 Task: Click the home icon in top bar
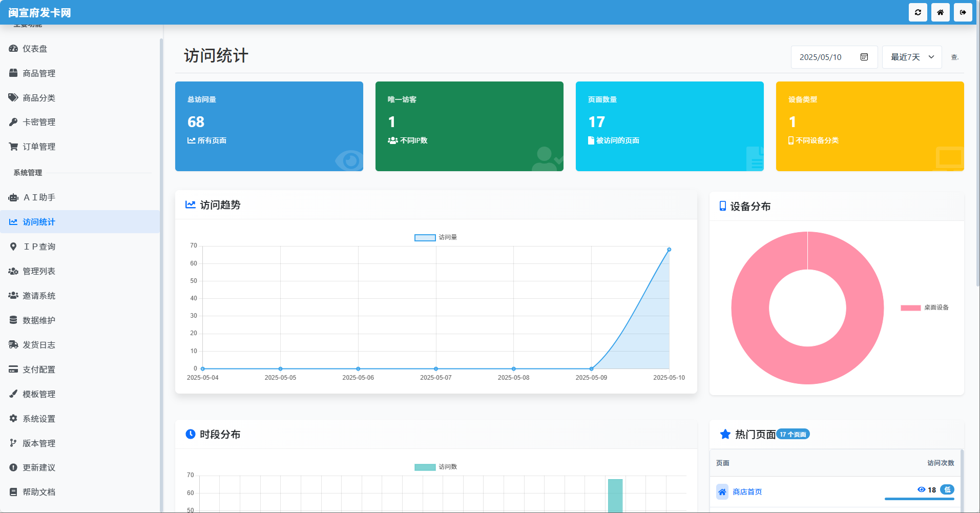coord(940,12)
